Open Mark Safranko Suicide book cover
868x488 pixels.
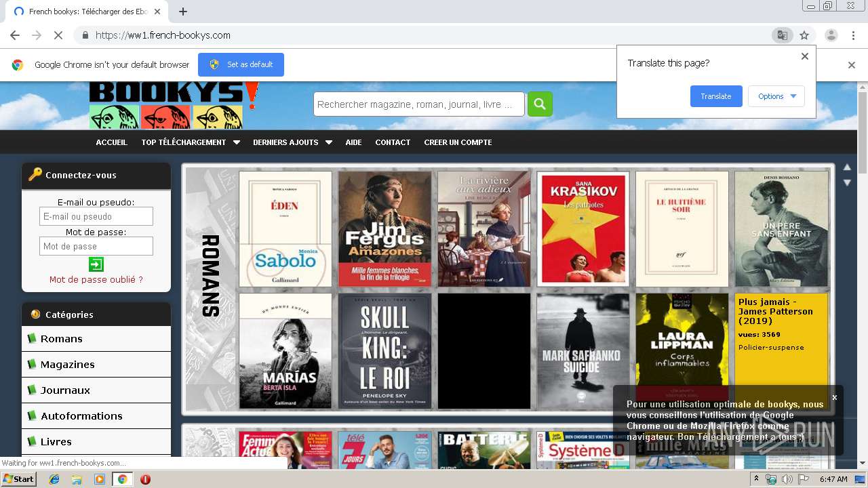583,351
